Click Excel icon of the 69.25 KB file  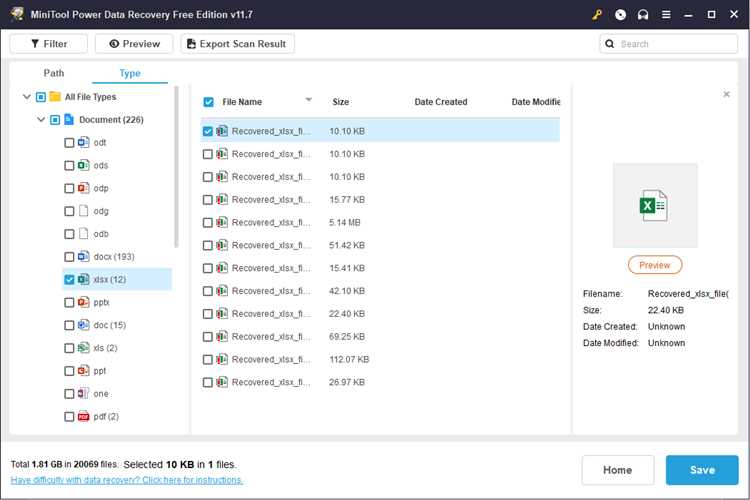coord(222,337)
